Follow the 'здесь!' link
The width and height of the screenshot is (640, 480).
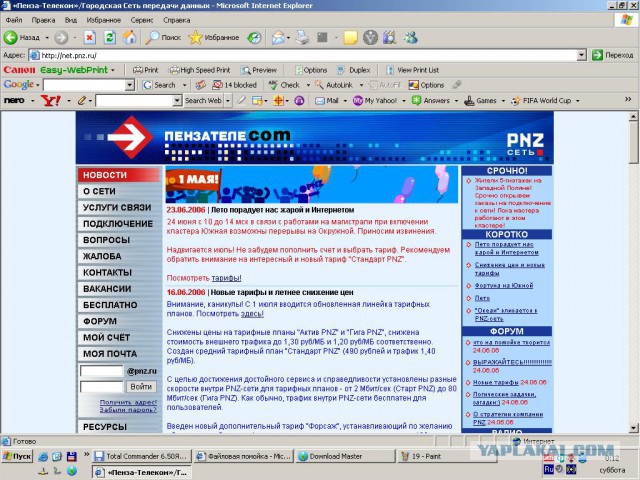tap(252, 314)
